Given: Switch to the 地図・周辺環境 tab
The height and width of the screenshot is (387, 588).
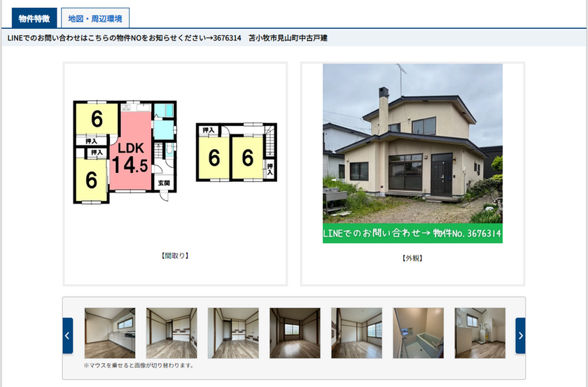Looking at the screenshot, I should tap(95, 19).
